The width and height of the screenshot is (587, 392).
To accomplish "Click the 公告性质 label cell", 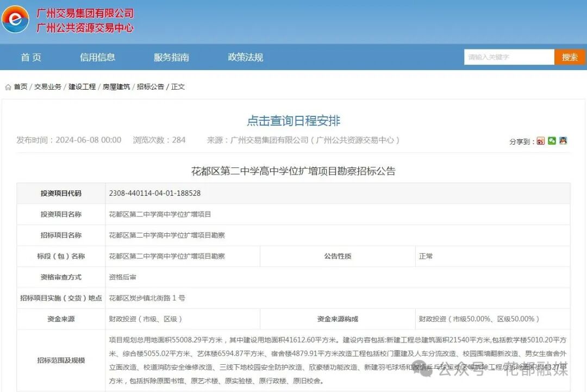I will pos(338,256).
